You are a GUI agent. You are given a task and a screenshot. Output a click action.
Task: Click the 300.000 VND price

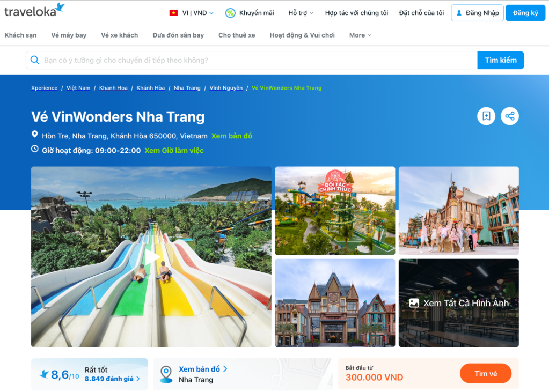coord(374,378)
